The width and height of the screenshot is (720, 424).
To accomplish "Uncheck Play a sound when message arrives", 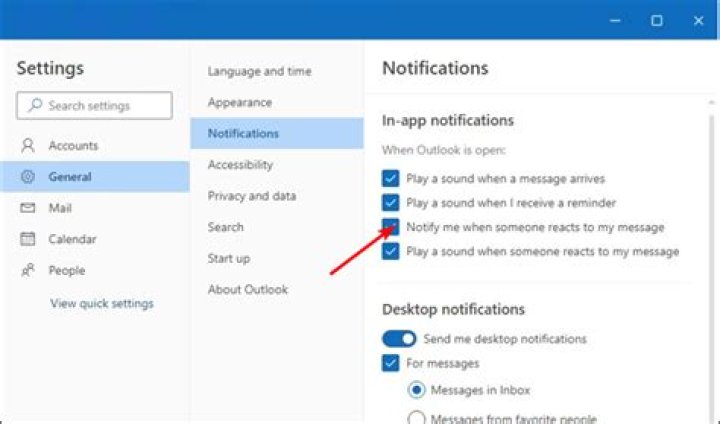I will pos(391,178).
